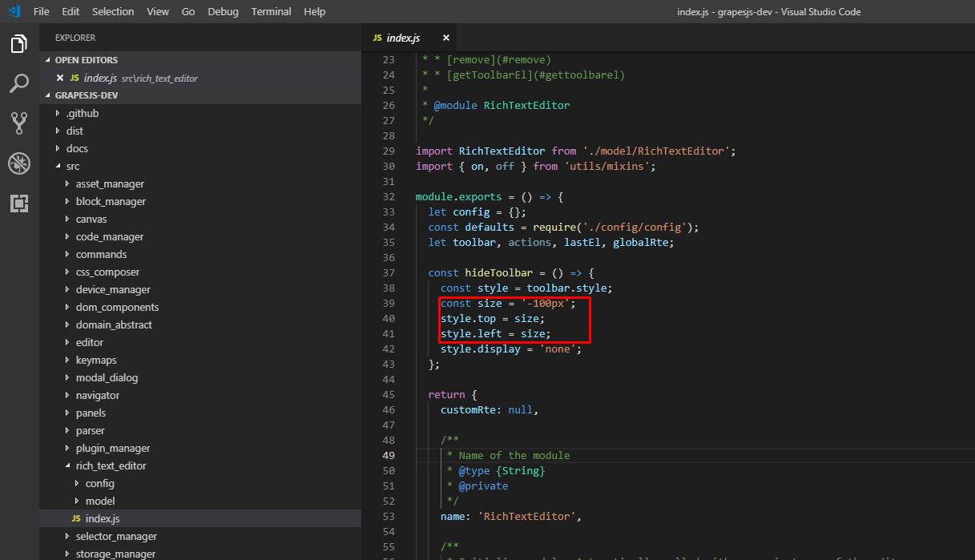Click the Debug icon in activity bar

tap(18, 163)
